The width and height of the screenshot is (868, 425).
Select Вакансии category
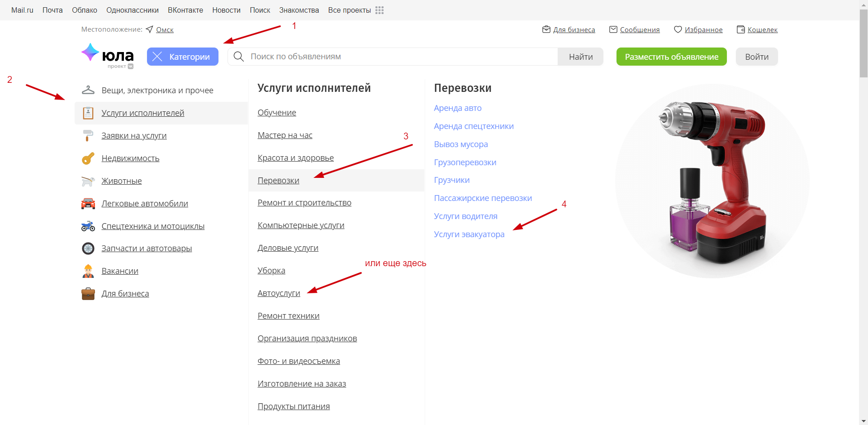pyautogui.click(x=120, y=271)
